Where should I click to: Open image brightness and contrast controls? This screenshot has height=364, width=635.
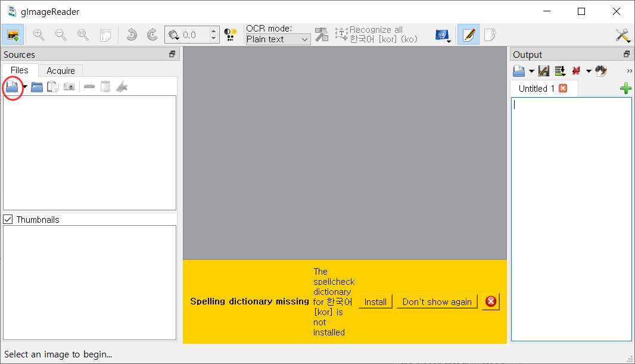click(231, 35)
